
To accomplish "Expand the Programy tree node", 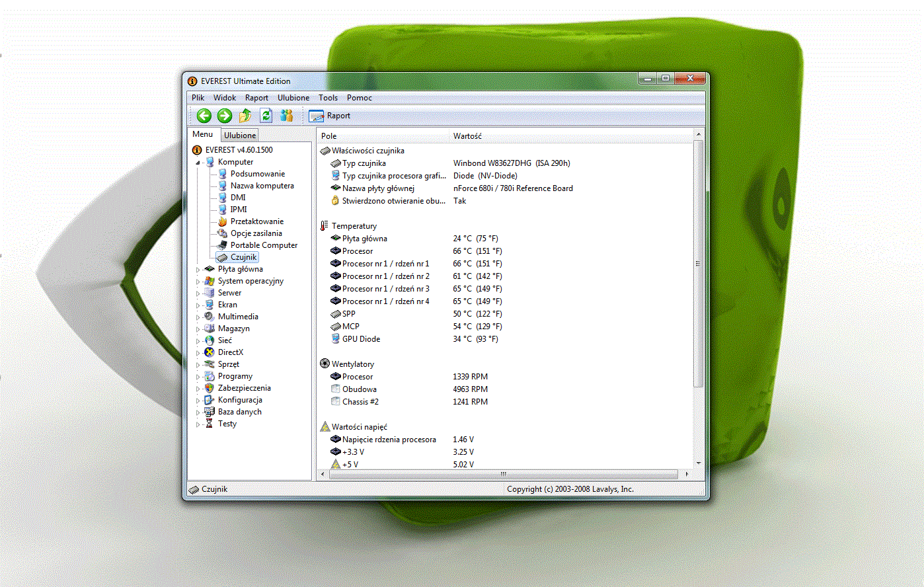I will pos(198,377).
